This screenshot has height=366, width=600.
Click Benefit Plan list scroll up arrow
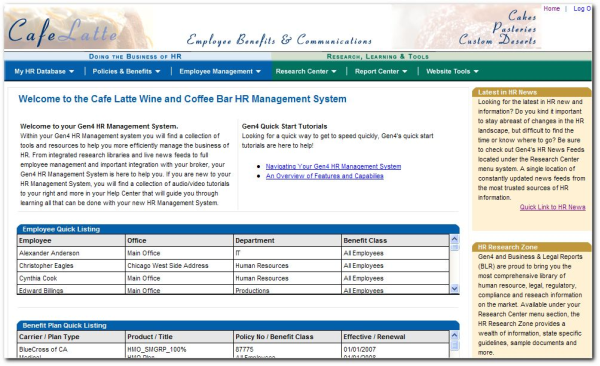click(455, 335)
